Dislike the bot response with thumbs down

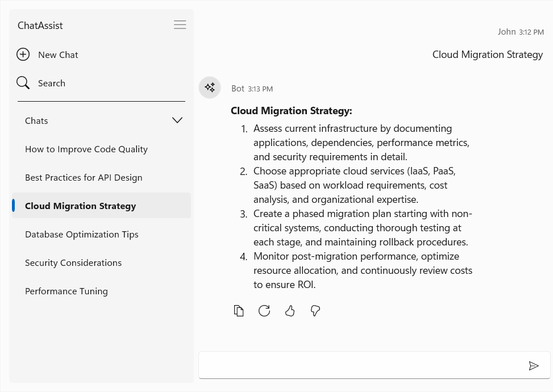pos(315,311)
